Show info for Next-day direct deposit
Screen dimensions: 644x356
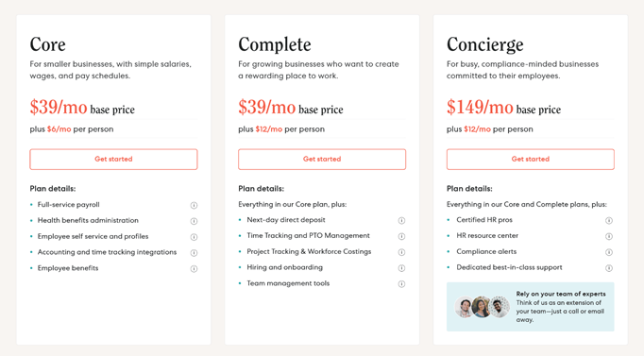[401, 221]
